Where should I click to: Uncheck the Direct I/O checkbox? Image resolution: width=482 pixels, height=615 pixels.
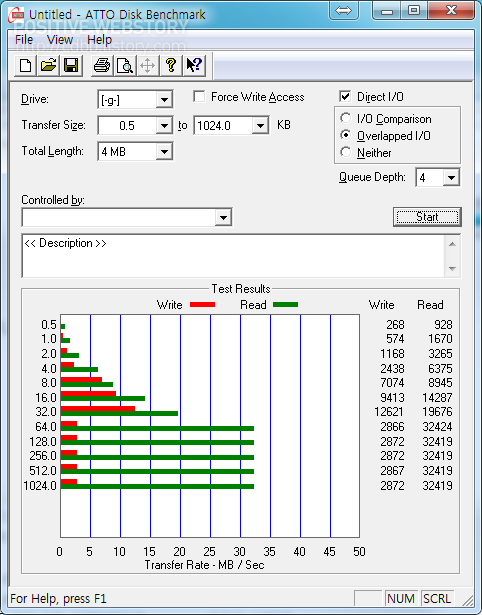tap(345, 96)
